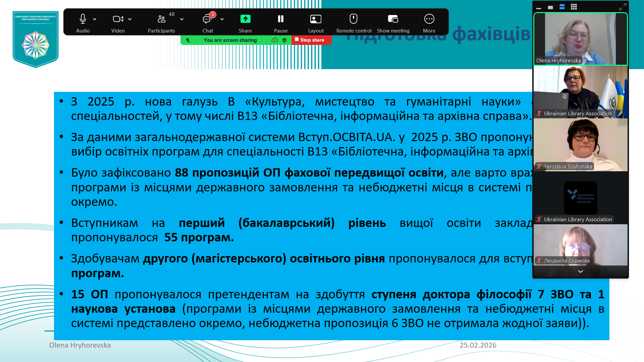The width and height of the screenshot is (644, 362).
Task: Click the Show meeting icon
Action: (x=393, y=19)
